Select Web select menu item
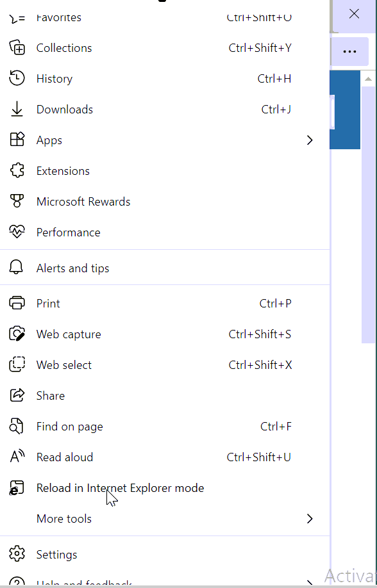 pos(165,364)
